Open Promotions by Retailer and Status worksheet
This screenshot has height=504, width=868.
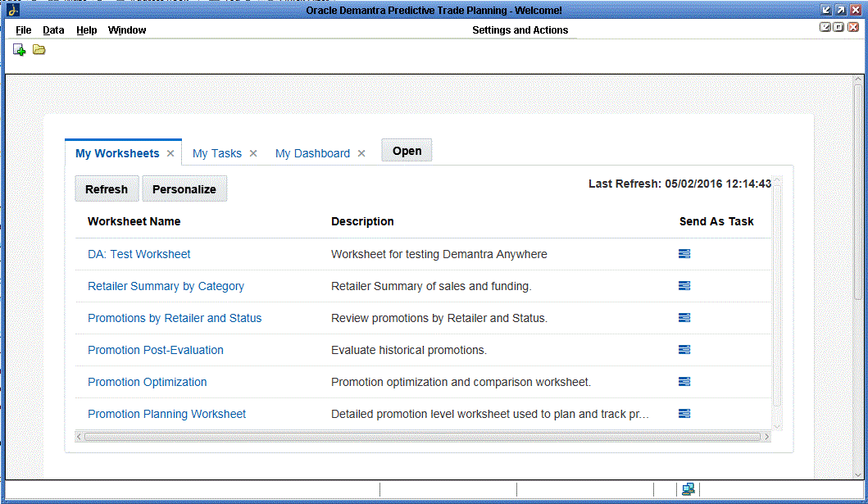pyautogui.click(x=175, y=318)
